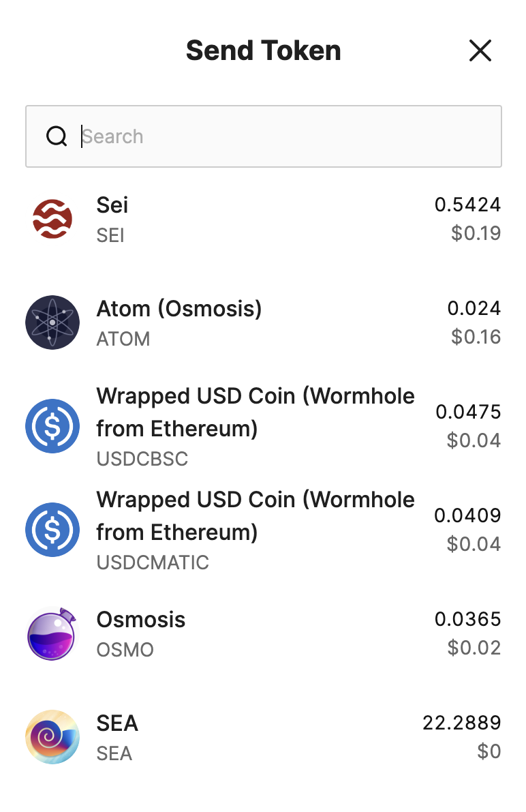The height and width of the screenshot is (812, 526).
Task: Select the Sei token name
Action: (112, 205)
